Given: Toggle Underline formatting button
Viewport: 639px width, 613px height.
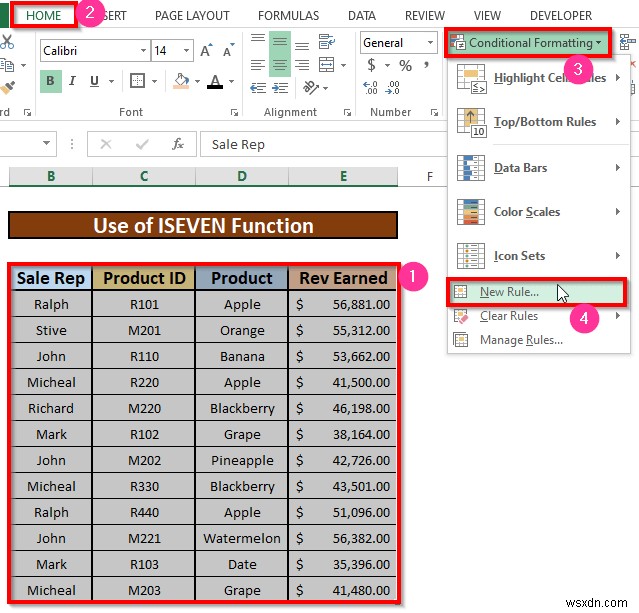Looking at the screenshot, I should [x=95, y=81].
